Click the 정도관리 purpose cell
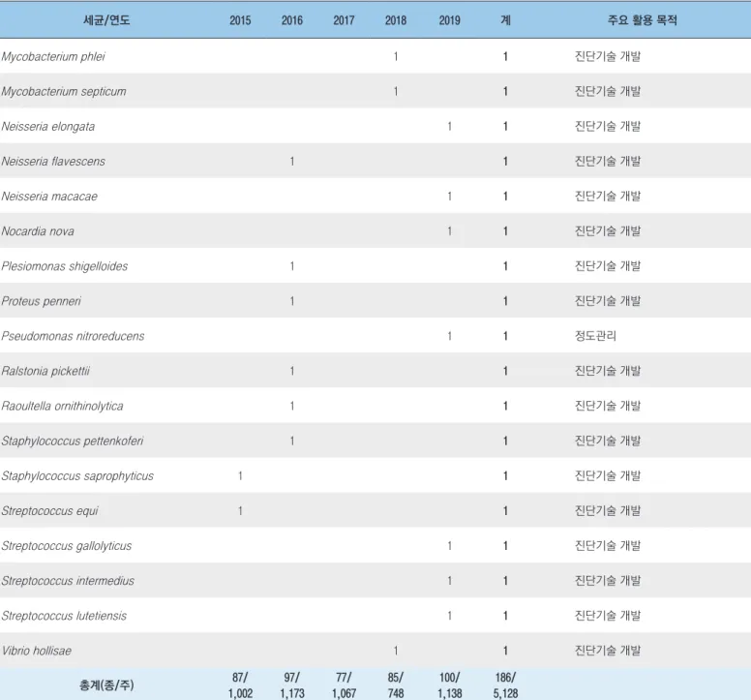Image resolution: width=751 pixels, height=700 pixels. pos(595,336)
